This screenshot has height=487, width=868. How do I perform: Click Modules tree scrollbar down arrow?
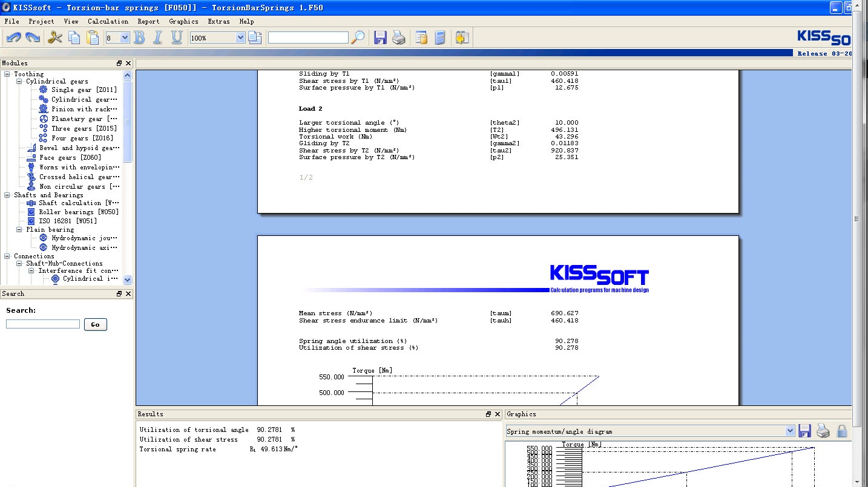pyautogui.click(x=127, y=279)
